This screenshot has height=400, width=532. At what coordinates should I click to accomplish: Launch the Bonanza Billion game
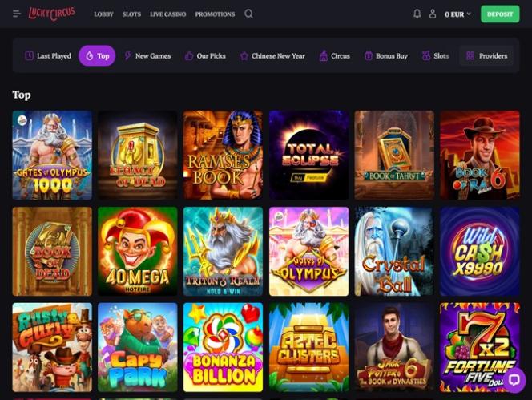point(223,347)
